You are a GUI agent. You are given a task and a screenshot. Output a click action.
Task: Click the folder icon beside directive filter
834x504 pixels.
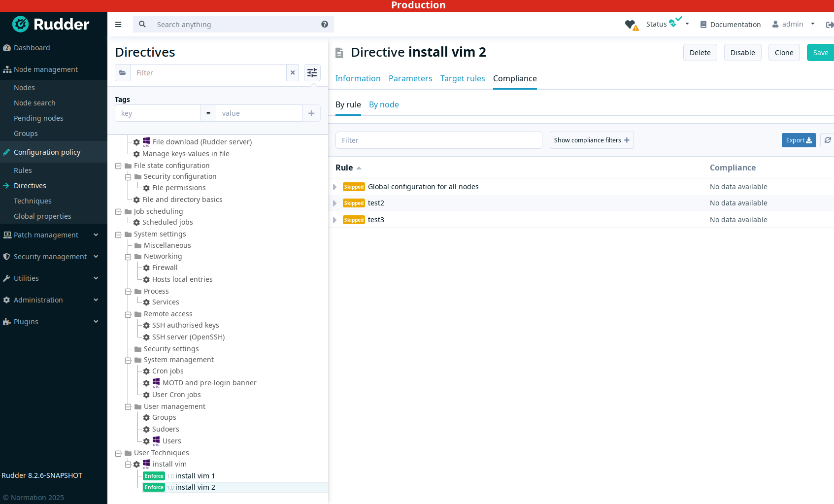(123, 73)
